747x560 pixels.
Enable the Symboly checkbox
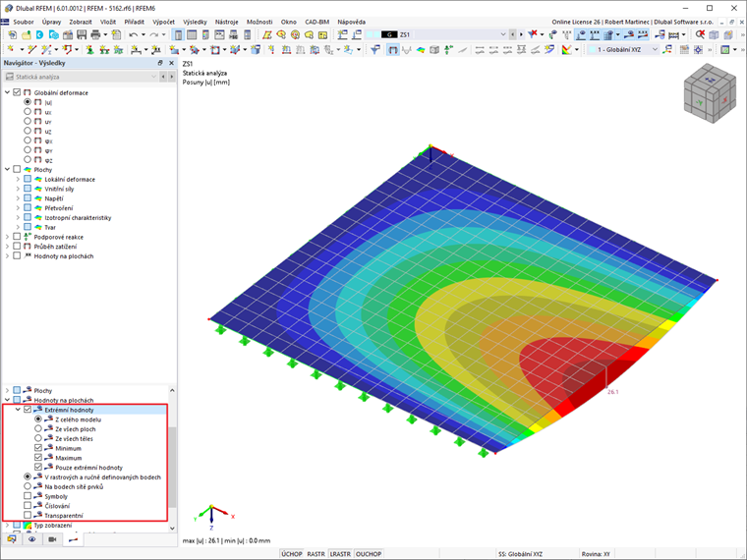pyautogui.click(x=28, y=496)
